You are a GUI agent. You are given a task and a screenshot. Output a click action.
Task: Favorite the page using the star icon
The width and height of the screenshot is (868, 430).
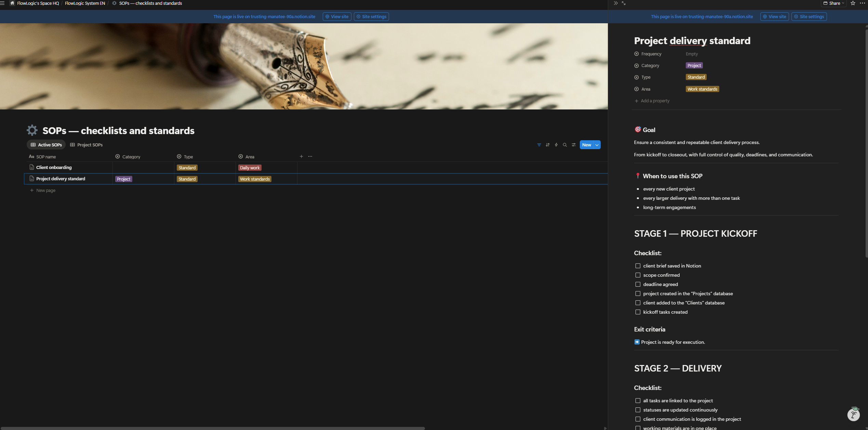852,3
